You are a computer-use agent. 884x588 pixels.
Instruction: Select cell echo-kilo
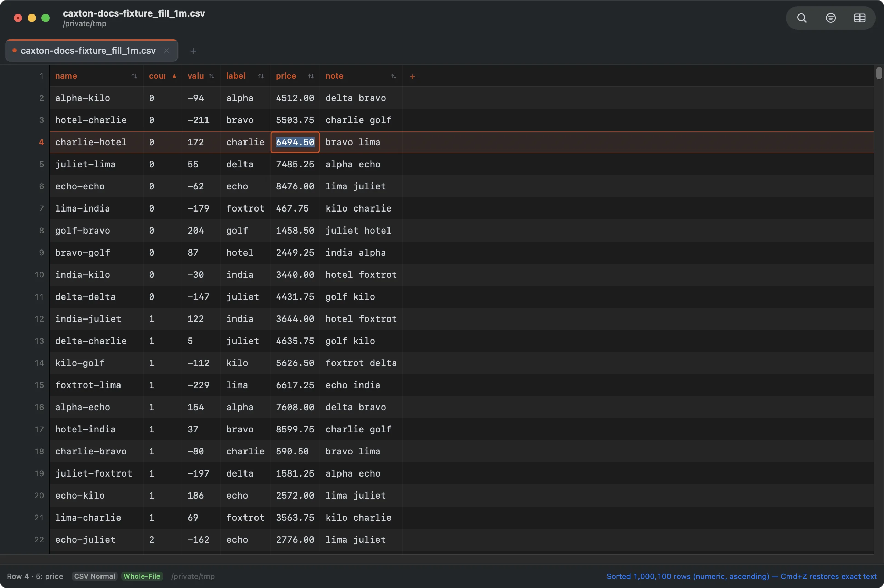[x=96, y=496]
